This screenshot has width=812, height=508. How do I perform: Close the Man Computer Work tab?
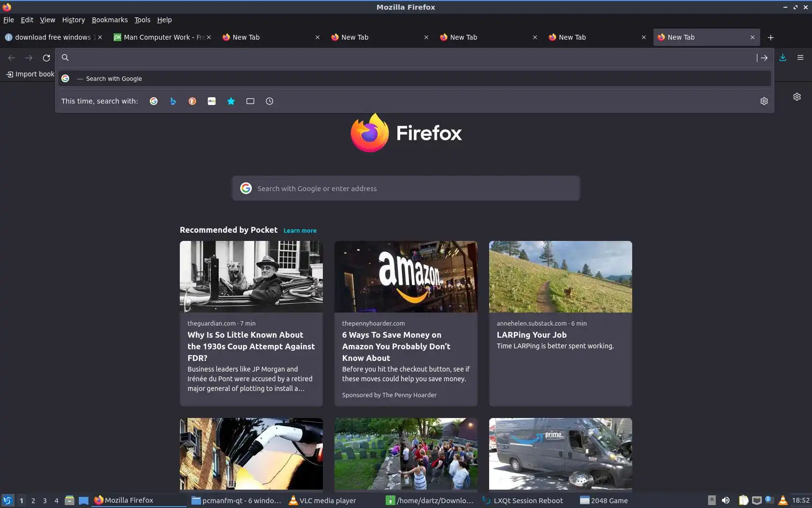209,37
